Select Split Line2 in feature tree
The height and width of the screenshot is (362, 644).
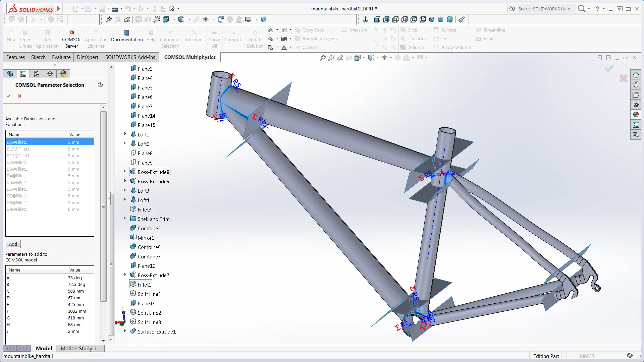click(x=149, y=313)
